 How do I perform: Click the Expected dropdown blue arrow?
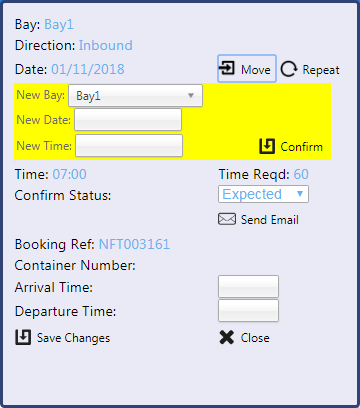tap(300, 194)
